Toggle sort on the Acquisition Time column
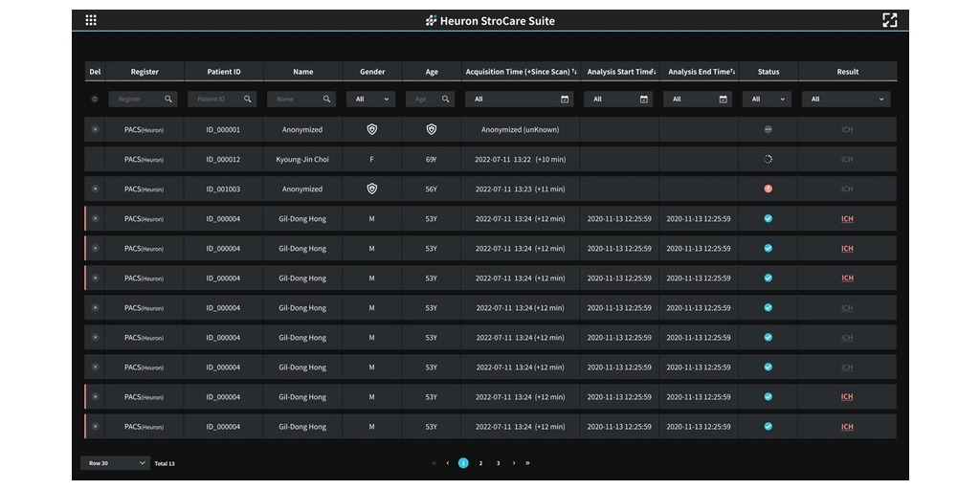Screen dimensions: 980x490 point(574,72)
